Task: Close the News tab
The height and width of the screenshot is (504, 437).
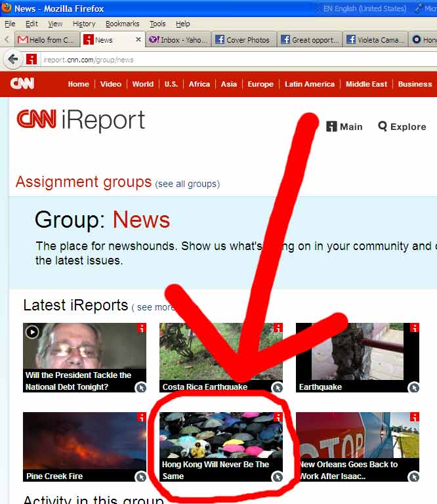Action: [138, 39]
